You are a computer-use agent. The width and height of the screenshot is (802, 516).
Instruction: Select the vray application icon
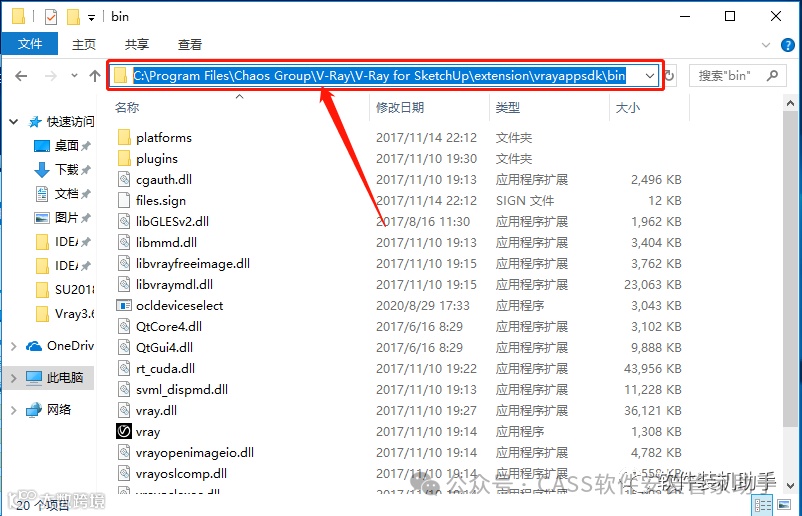point(124,431)
